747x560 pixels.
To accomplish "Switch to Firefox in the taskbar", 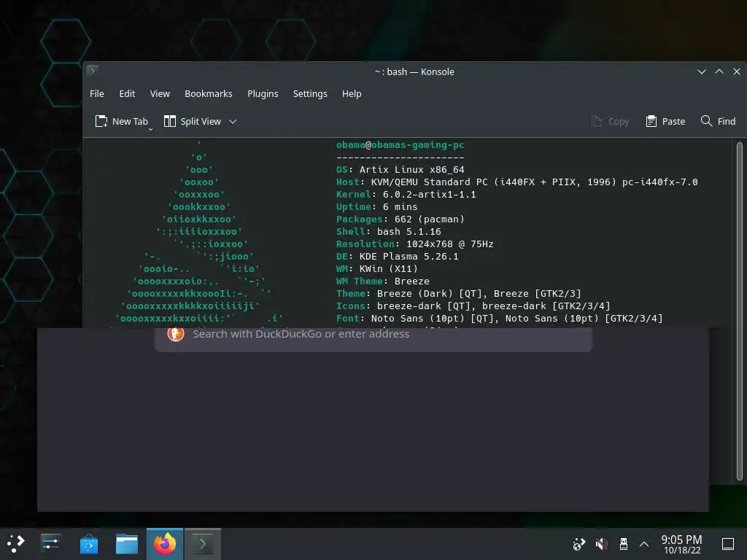I will [165, 544].
